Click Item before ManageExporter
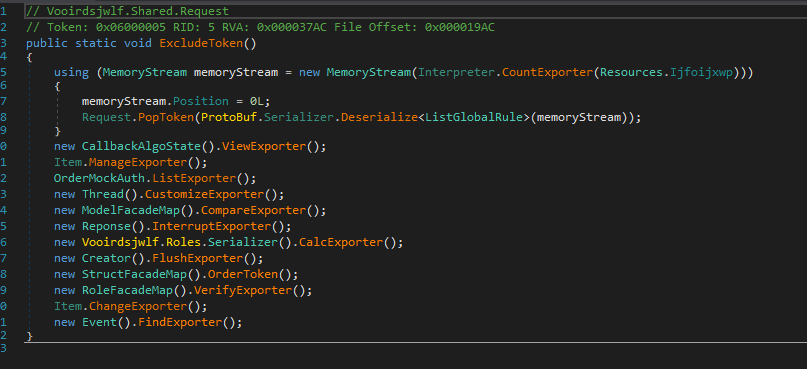 click(68, 163)
